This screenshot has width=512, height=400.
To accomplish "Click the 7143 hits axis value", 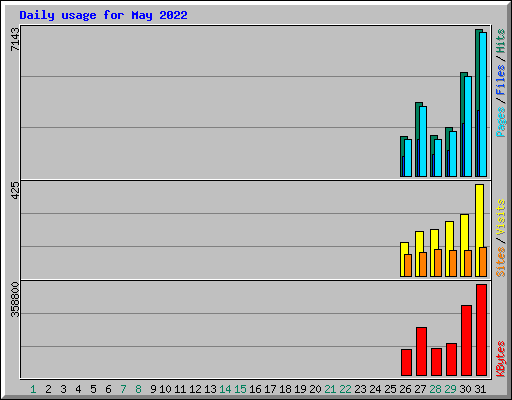I will [15, 39].
